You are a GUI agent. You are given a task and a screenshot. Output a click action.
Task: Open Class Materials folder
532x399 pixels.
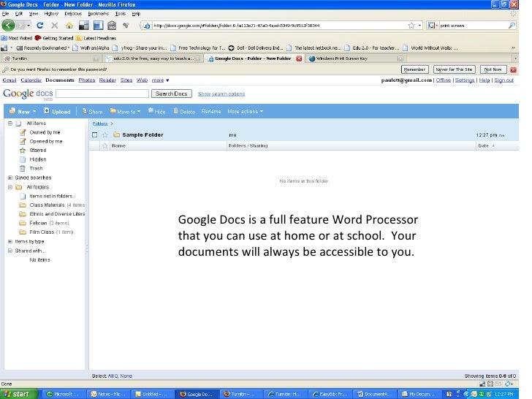point(47,205)
